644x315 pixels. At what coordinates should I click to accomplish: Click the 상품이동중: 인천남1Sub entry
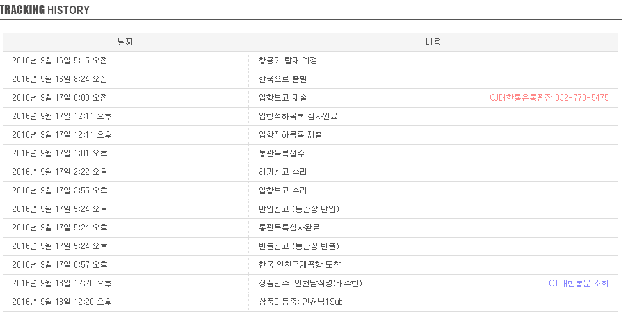[x=300, y=302]
